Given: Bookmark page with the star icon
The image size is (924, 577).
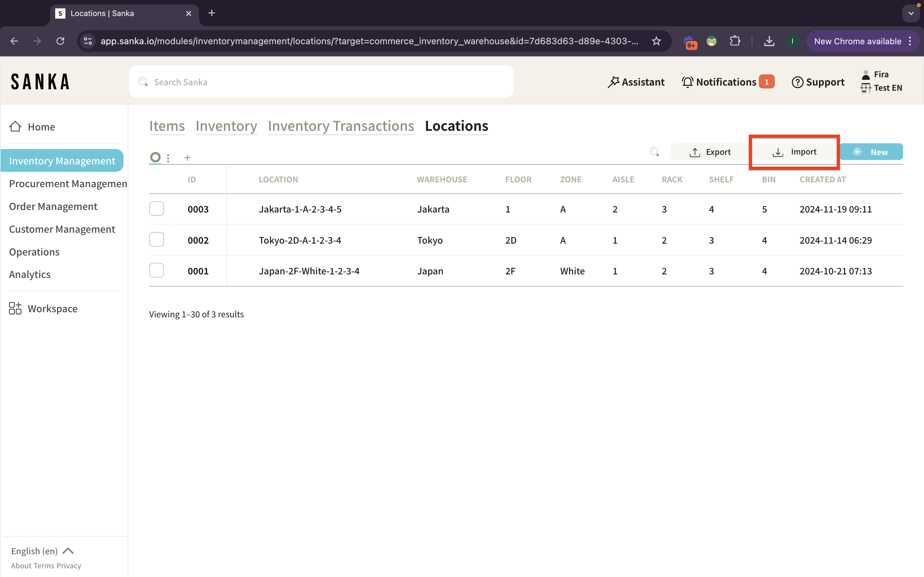Looking at the screenshot, I should click(x=656, y=41).
